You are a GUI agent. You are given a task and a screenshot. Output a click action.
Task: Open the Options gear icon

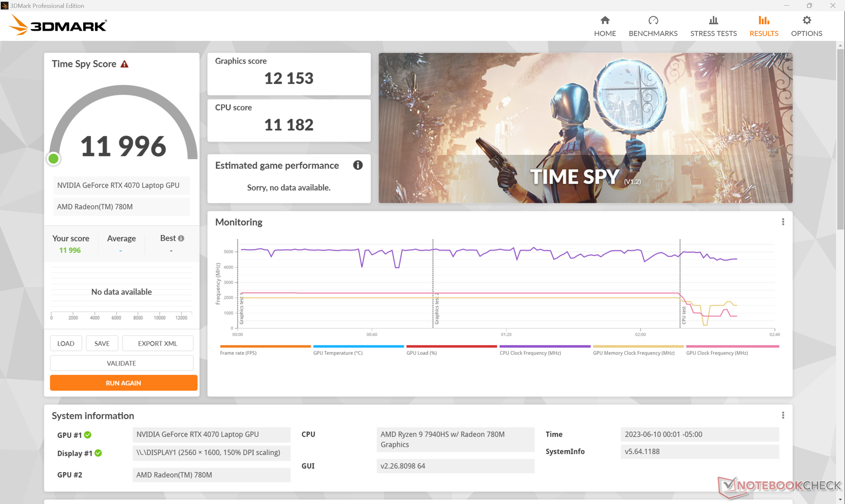pyautogui.click(x=806, y=21)
